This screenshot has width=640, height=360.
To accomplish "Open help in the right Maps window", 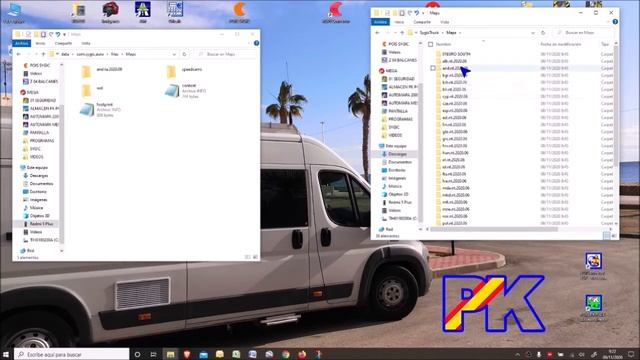I will 615,22.
